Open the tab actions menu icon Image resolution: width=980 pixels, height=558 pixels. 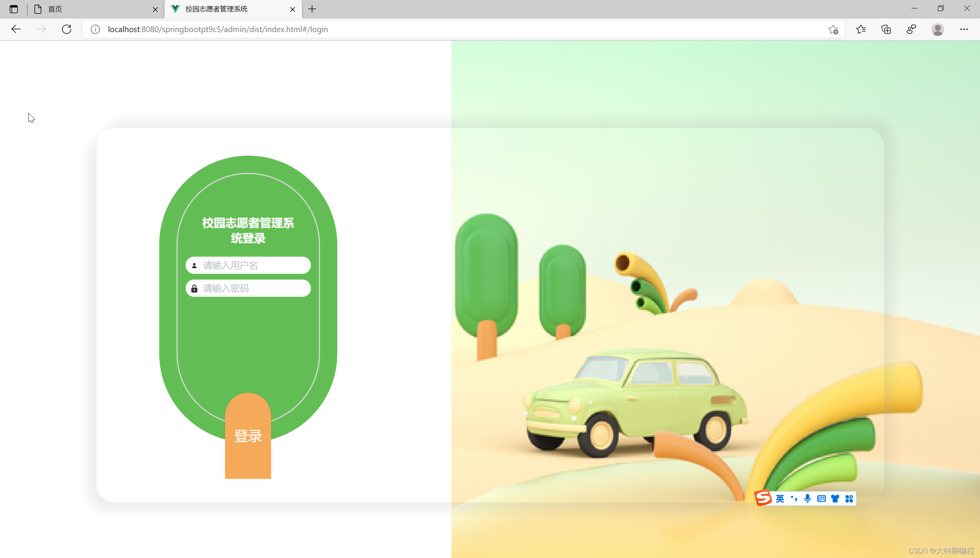[x=14, y=9]
